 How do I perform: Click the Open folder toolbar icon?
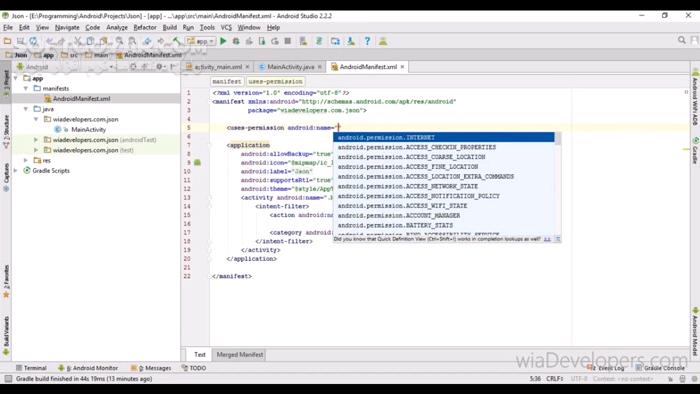click(x=7, y=41)
